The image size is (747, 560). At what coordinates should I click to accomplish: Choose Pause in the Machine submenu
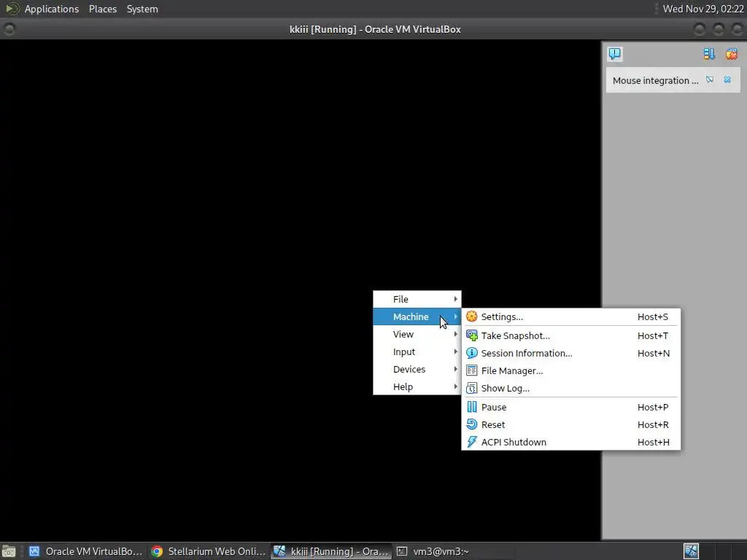[x=570, y=407]
